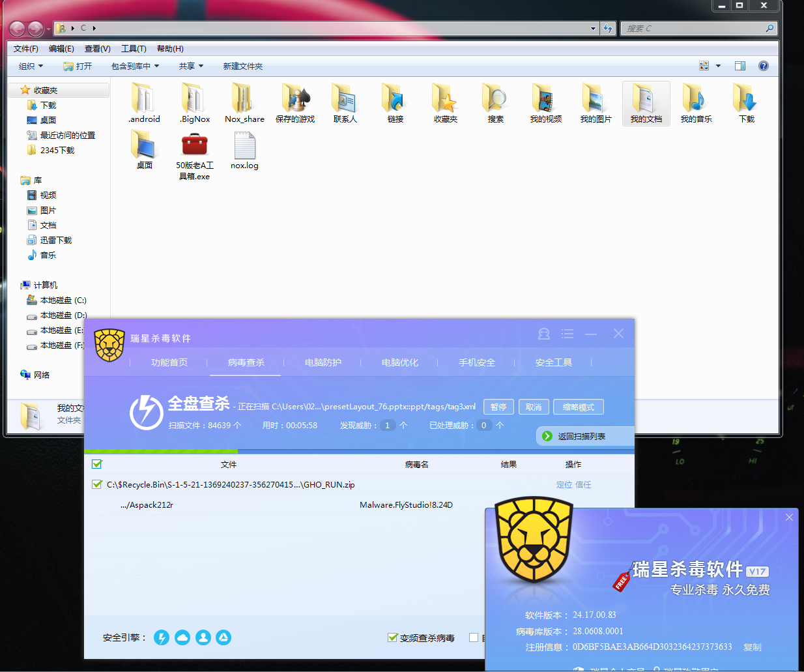Click the 缩略模式 button
Image resolution: width=804 pixels, height=672 pixels.
click(579, 407)
